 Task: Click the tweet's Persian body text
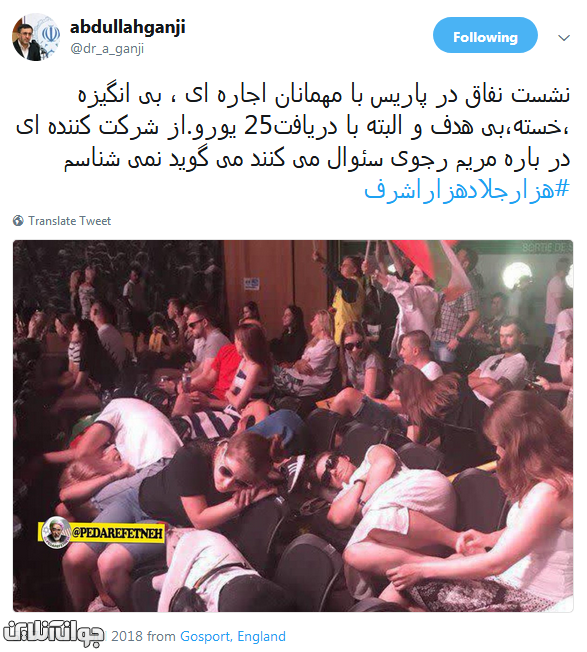tap(293, 127)
